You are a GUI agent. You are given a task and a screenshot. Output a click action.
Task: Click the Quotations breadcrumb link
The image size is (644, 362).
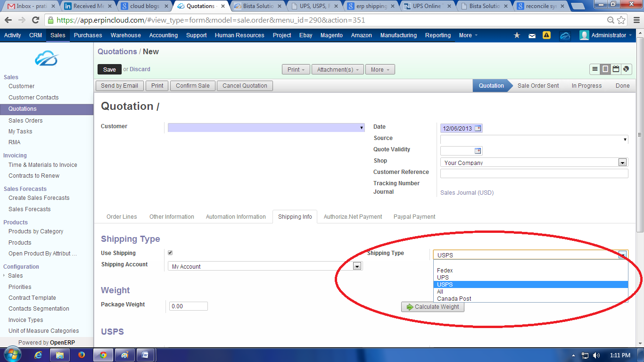point(117,51)
